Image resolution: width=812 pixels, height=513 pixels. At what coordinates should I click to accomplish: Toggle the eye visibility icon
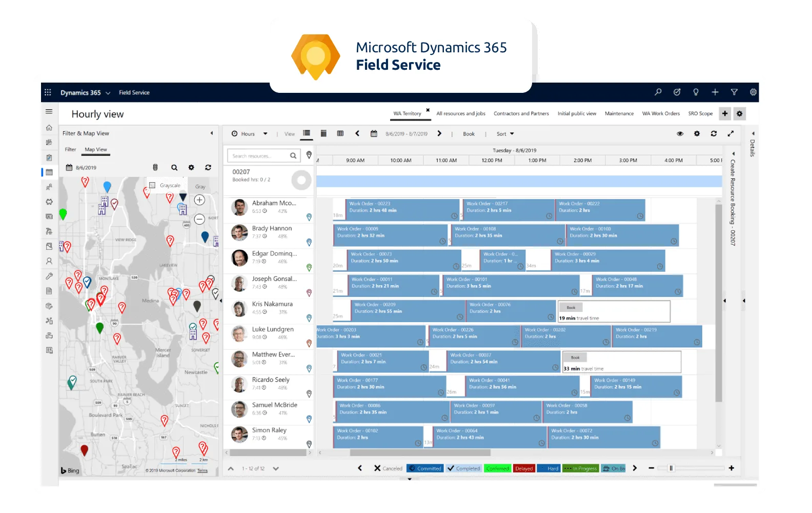click(x=680, y=134)
